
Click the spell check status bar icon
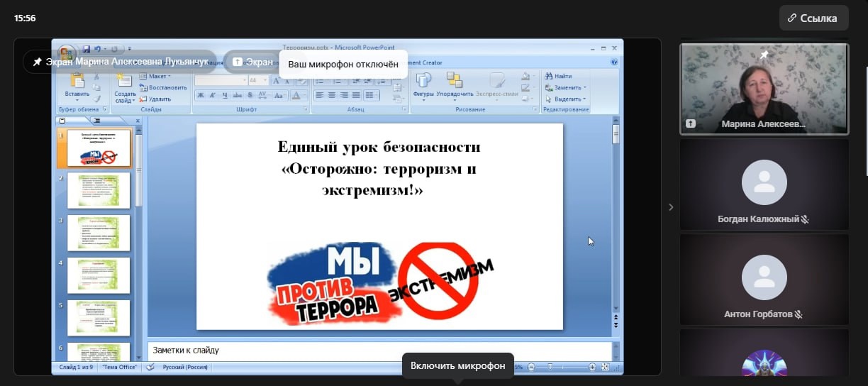[150, 368]
